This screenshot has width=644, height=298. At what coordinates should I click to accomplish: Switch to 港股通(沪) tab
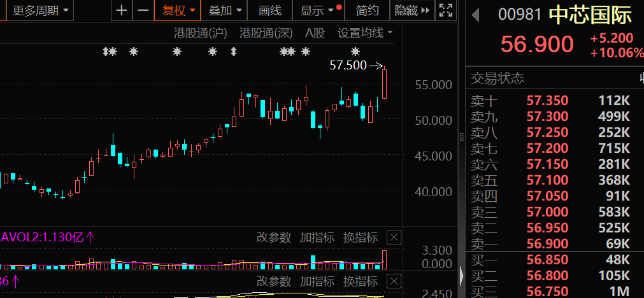[x=201, y=32]
